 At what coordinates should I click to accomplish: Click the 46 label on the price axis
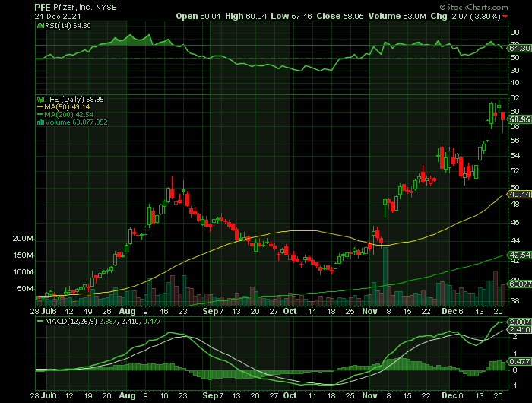pos(515,222)
